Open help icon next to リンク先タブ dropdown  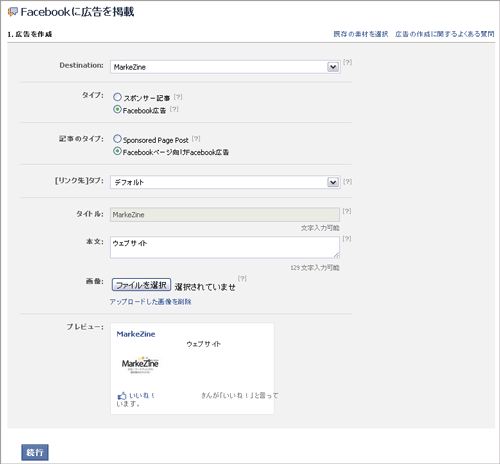tap(347, 181)
